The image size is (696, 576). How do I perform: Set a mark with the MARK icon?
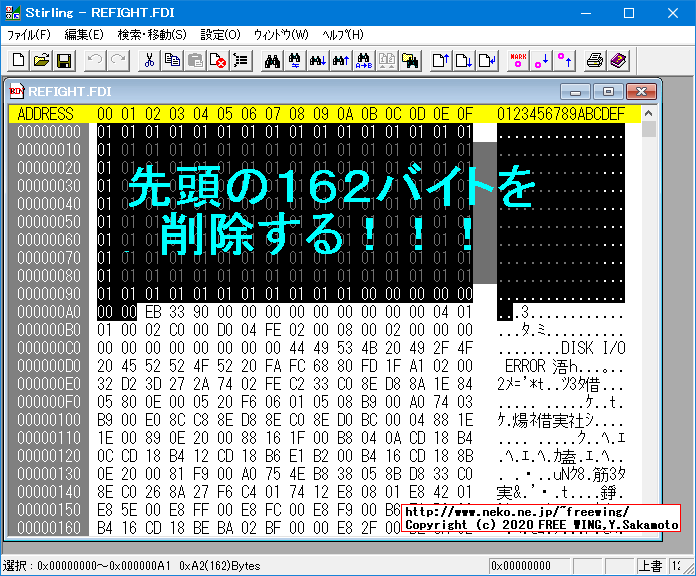click(x=518, y=60)
